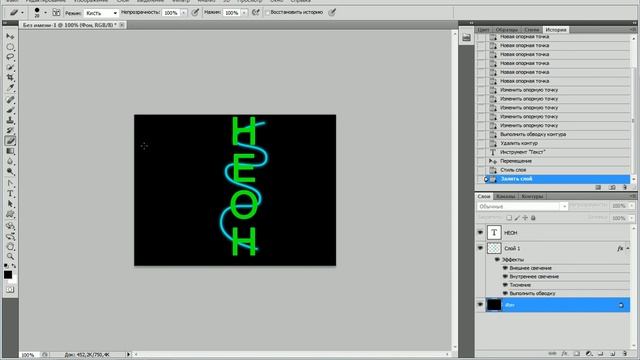Open the layer opacity dropdown arrow
The width and height of the screenshot is (640, 360).
pos(631,206)
